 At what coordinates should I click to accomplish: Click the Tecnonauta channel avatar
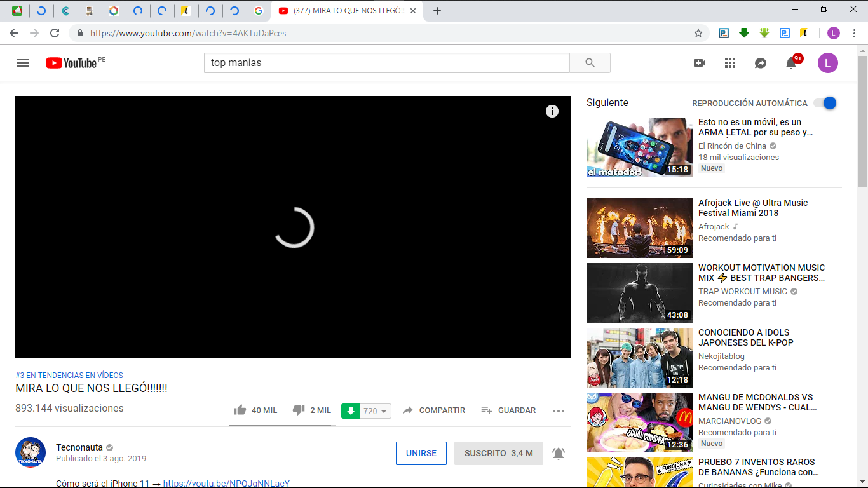[31, 452]
